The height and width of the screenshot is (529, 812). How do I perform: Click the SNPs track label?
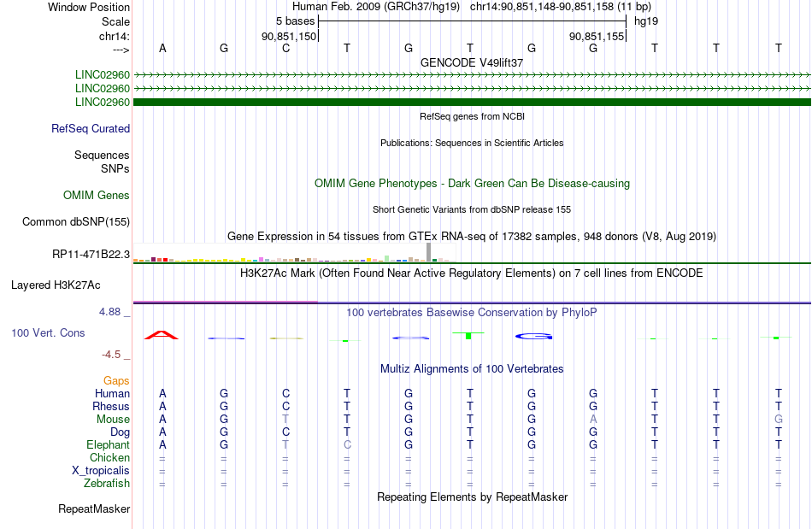[x=115, y=168]
